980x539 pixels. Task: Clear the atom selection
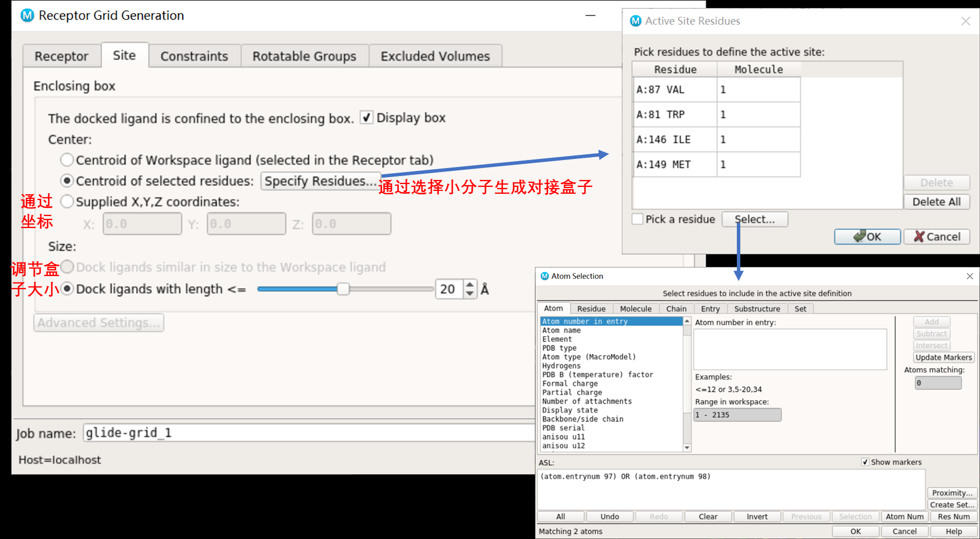pos(708,517)
